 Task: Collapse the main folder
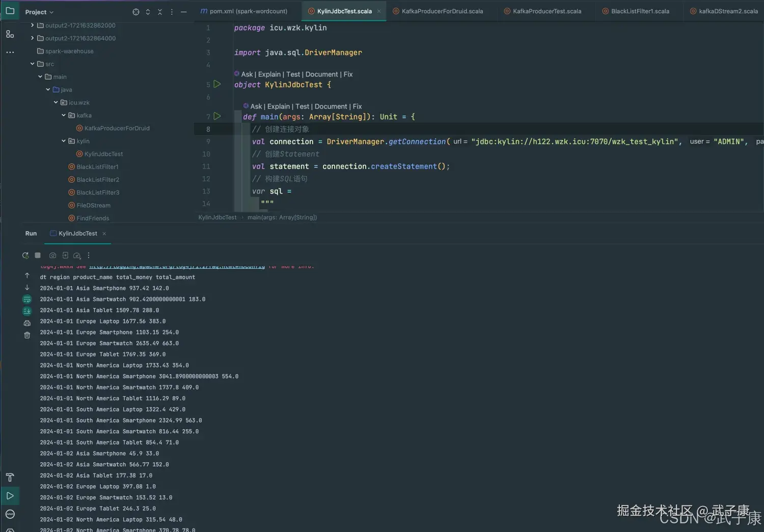pos(40,76)
